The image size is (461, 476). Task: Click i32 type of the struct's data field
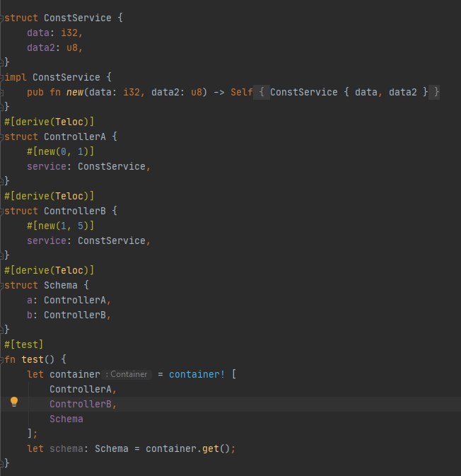[x=69, y=33]
